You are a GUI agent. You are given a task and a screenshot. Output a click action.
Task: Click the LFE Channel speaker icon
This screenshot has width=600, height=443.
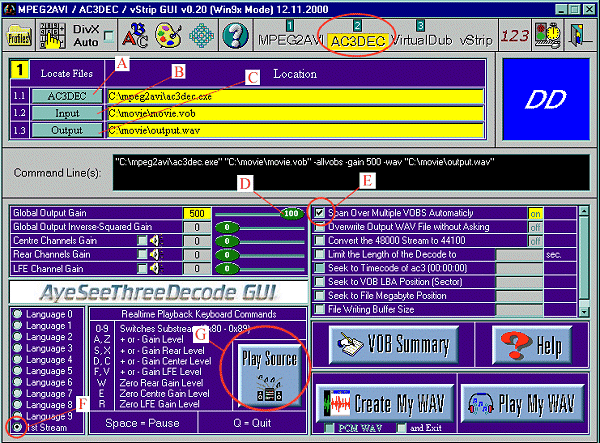[156, 268]
